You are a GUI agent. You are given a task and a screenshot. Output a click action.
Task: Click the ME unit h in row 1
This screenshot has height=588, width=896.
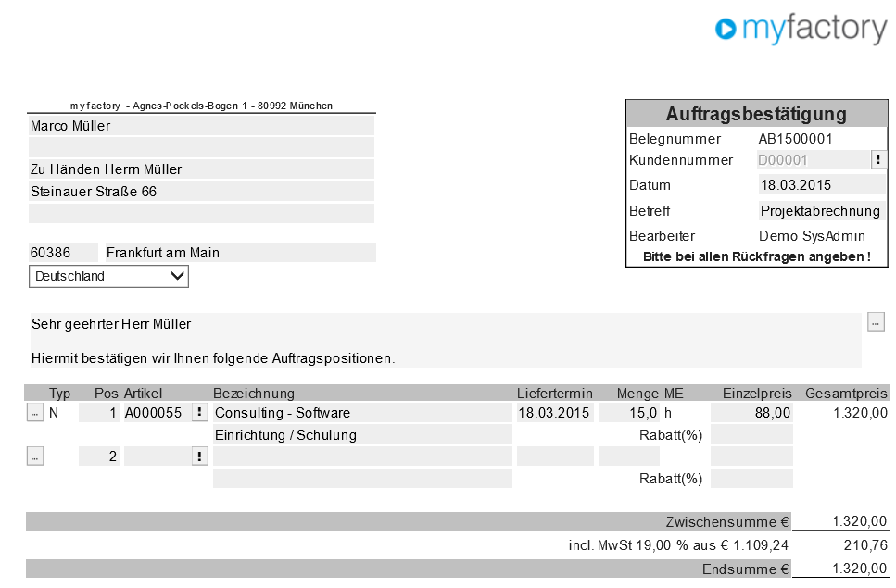[668, 413]
